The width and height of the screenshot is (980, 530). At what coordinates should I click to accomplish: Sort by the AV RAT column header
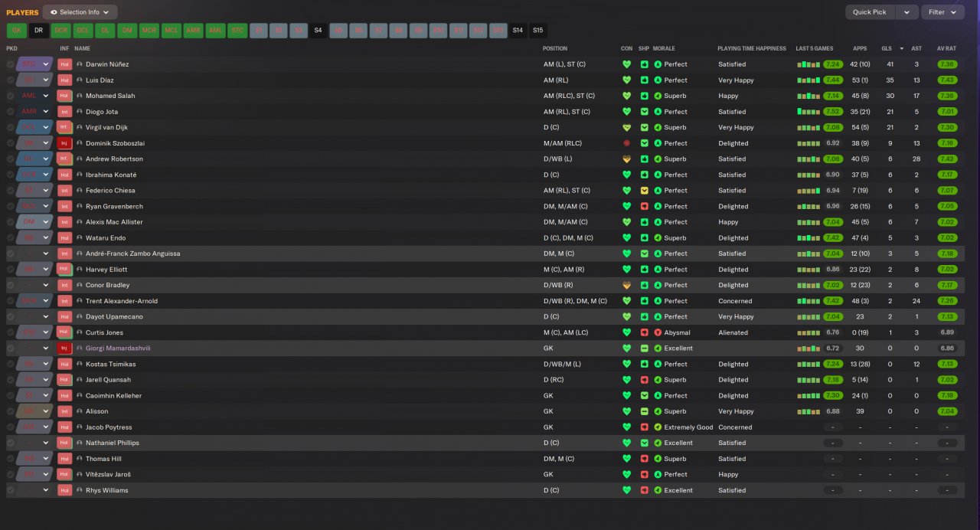[x=946, y=48]
